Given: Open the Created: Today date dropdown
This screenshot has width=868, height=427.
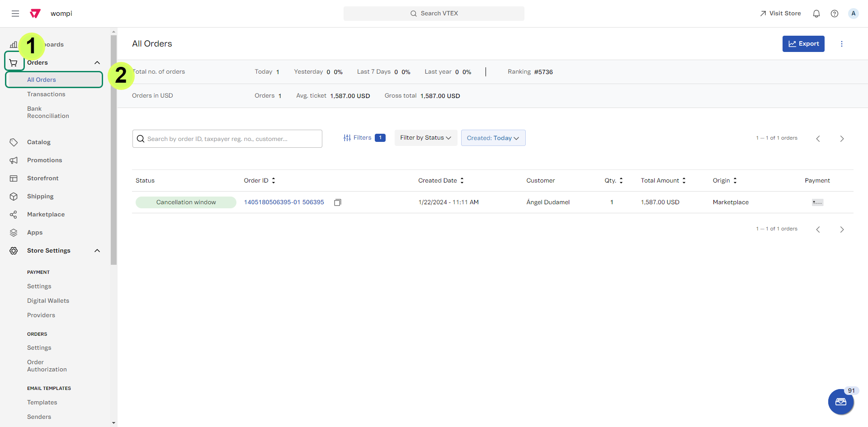Looking at the screenshot, I should [493, 138].
